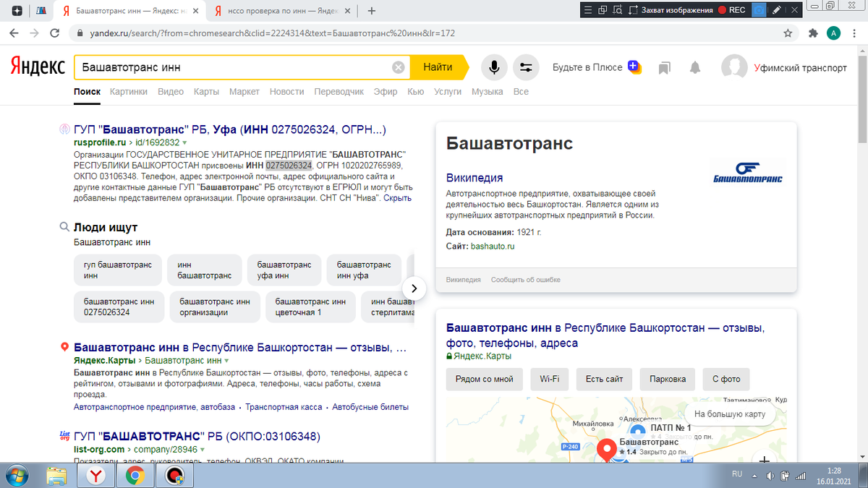Select 'башавтотранс инн цветочная 1' suggestion

[310, 307]
